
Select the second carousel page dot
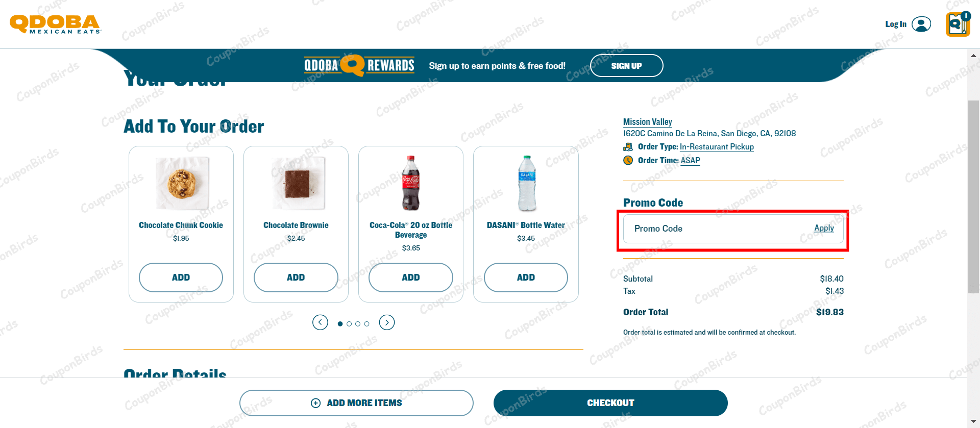click(349, 323)
